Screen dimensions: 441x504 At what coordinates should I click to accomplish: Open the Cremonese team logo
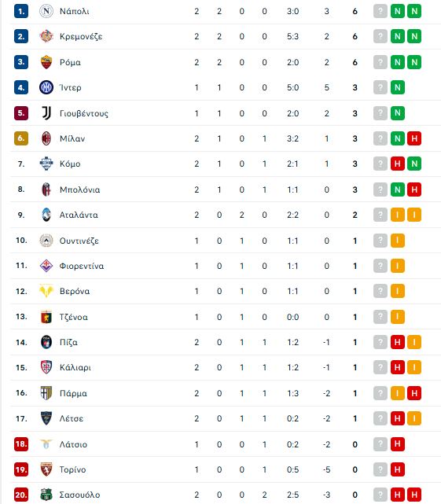(46, 36)
